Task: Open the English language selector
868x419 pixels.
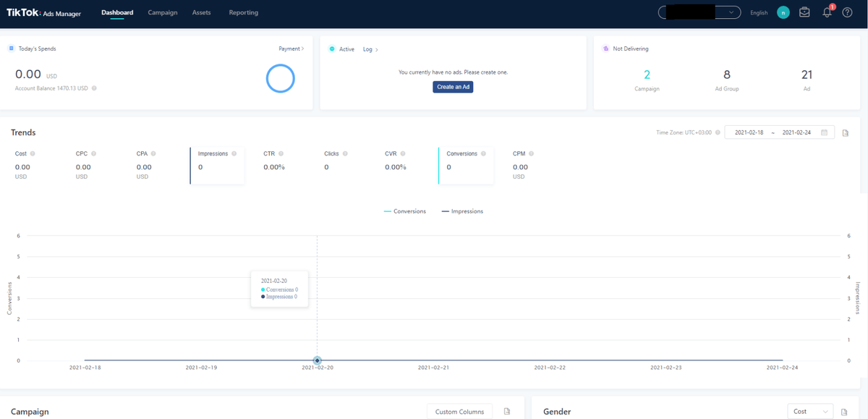Action: pyautogui.click(x=759, y=13)
